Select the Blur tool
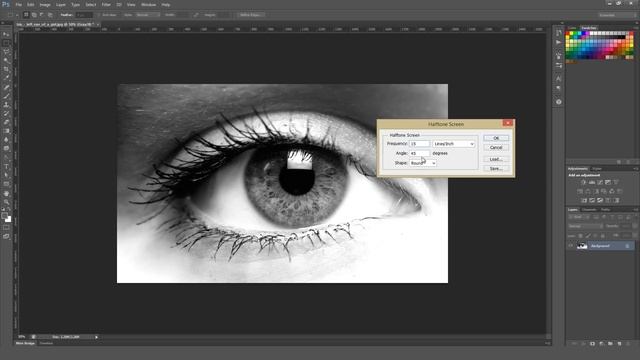This screenshot has width=640, height=360. pos(6,140)
